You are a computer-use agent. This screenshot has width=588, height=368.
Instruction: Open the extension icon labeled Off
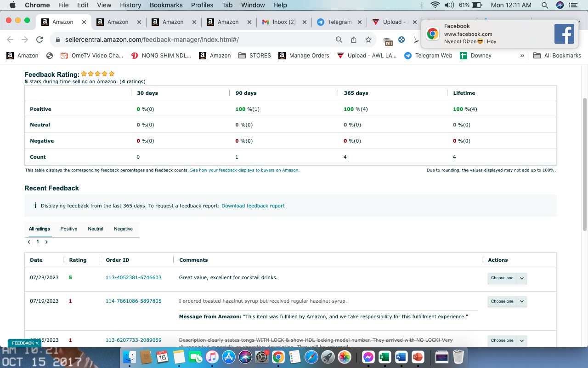(388, 41)
